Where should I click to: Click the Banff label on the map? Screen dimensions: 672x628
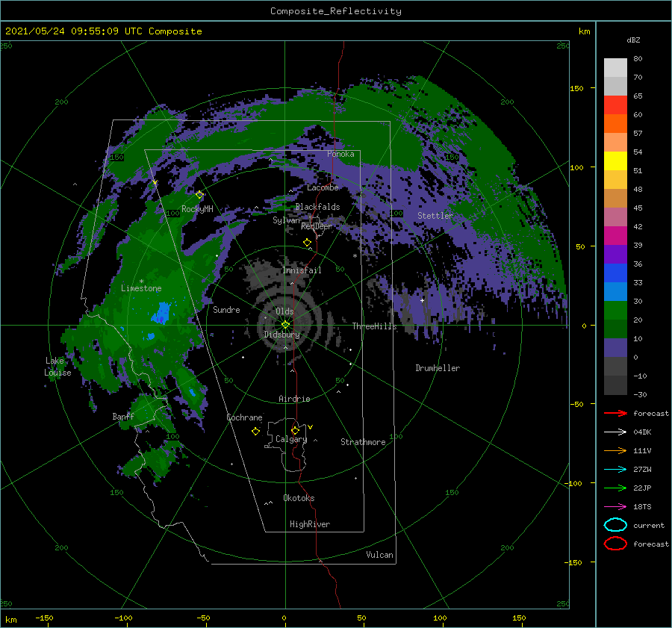[123, 416]
